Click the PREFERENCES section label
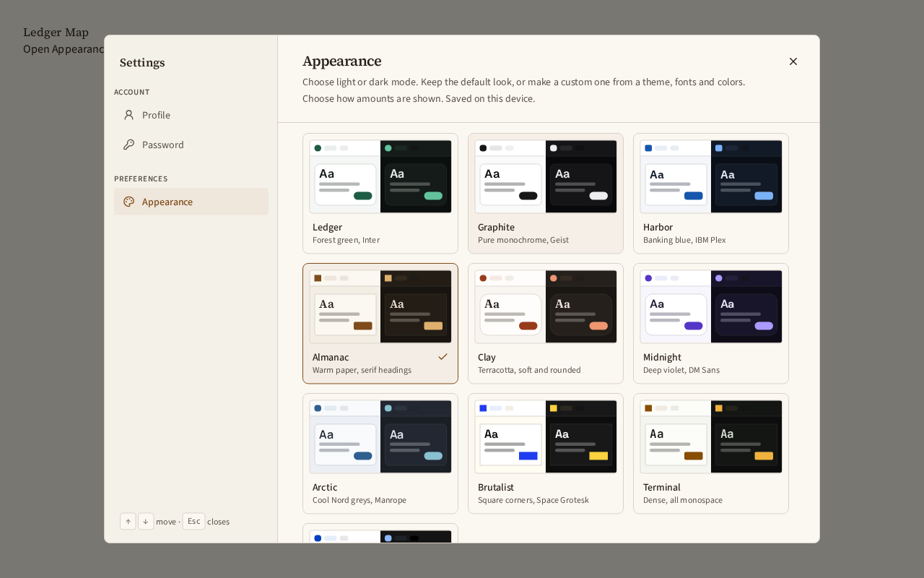924x578 pixels. 141,179
